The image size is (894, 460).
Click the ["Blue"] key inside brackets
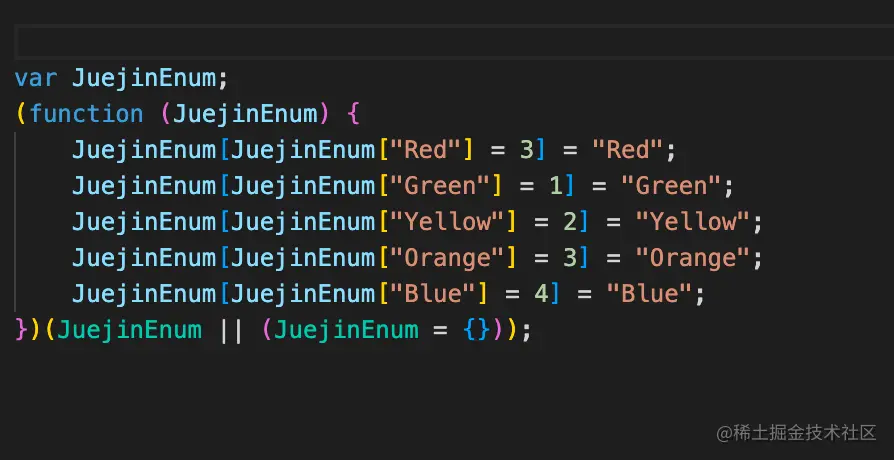tap(433, 294)
